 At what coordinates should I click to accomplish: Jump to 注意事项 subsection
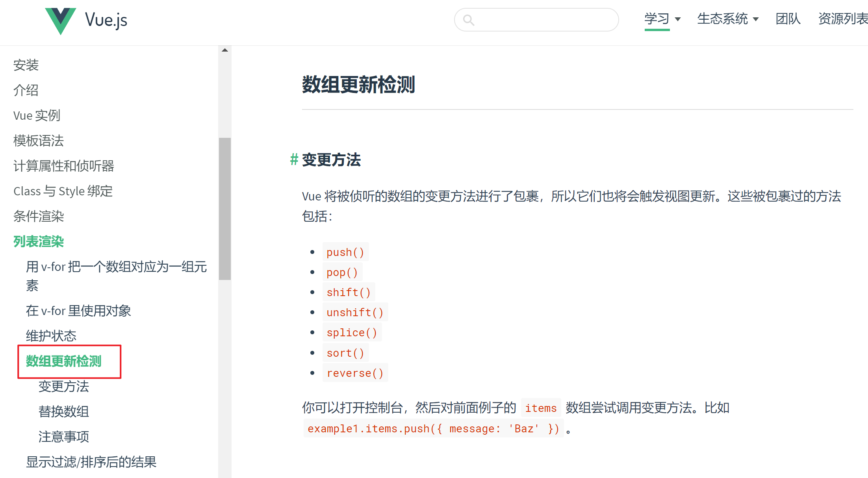[x=64, y=437]
